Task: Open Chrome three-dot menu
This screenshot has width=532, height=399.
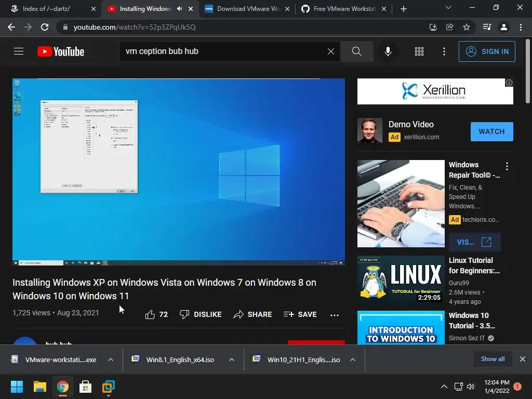Action: pos(521,27)
